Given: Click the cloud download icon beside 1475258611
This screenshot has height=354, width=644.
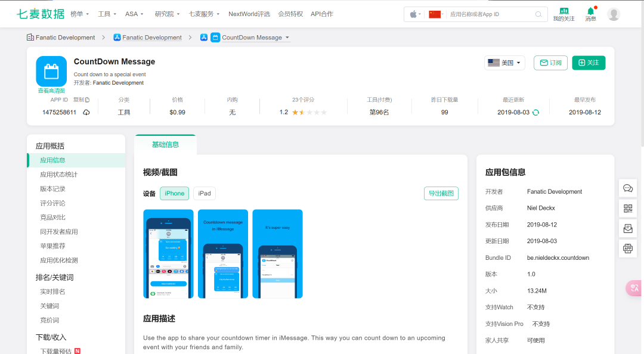Looking at the screenshot, I should point(86,113).
